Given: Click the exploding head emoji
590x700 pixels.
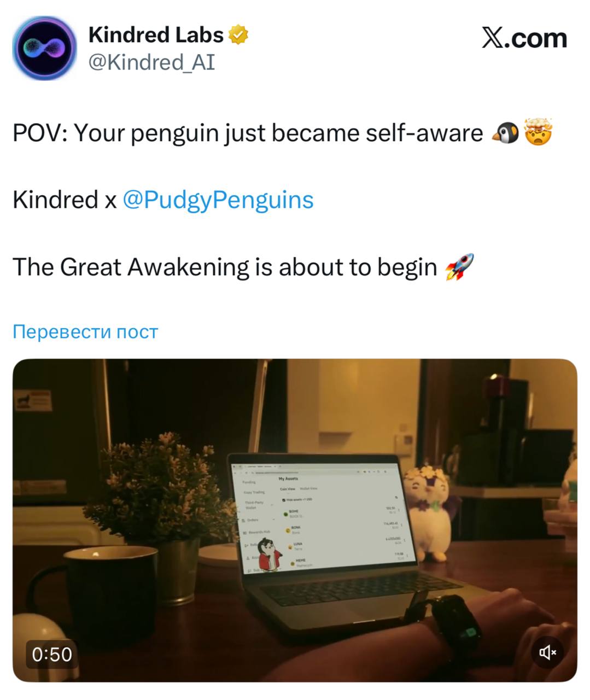Looking at the screenshot, I should click(539, 132).
